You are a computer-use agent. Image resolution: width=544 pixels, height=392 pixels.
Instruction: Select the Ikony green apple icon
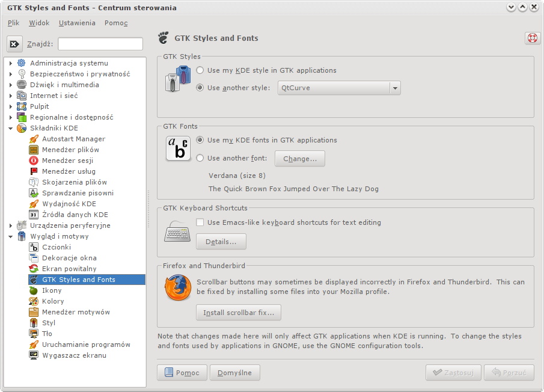tap(34, 290)
